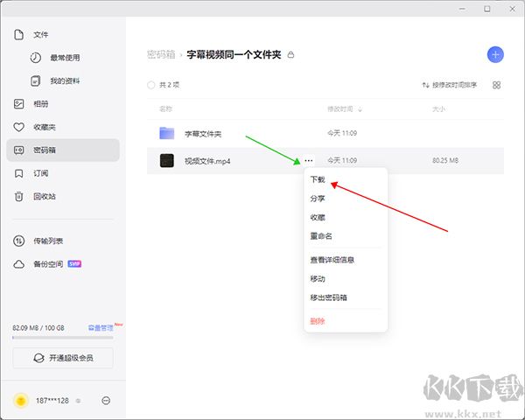Click the blue plus upload button
Image resolution: width=525 pixels, height=420 pixels.
[x=496, y=54]
